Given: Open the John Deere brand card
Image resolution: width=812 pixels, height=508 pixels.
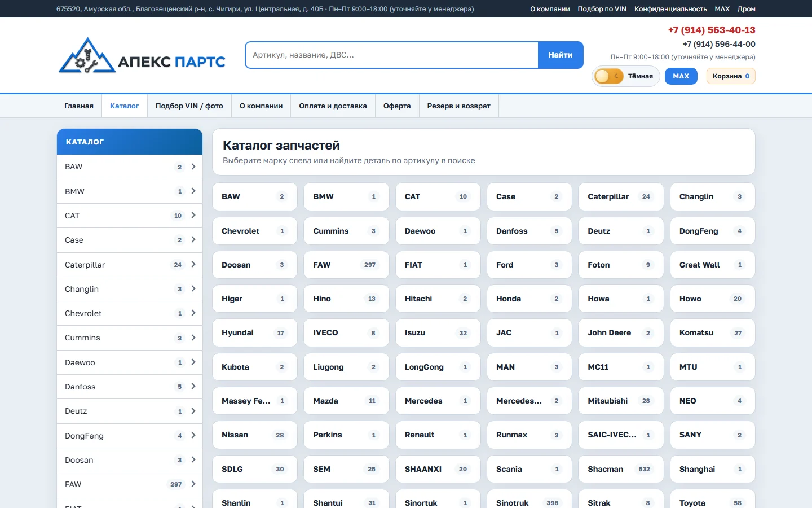Looking at the screenshot, I should 621,332.
